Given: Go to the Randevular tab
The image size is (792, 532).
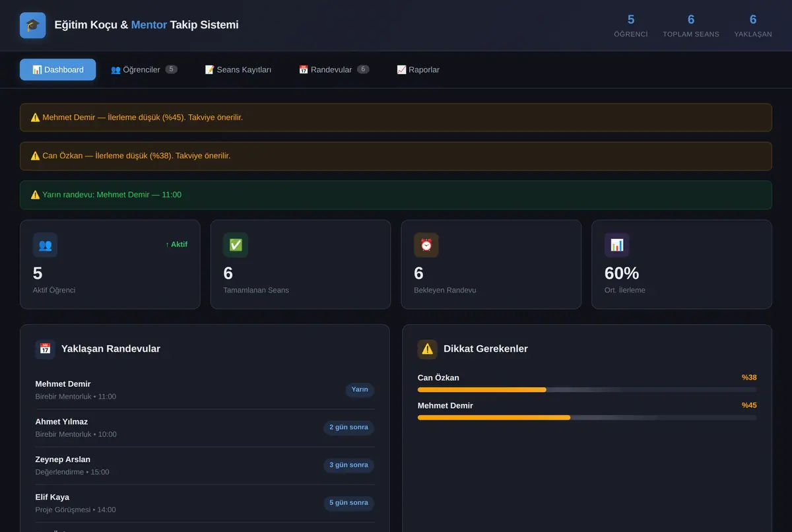Looking at the screenshot, I should (334, 69).
